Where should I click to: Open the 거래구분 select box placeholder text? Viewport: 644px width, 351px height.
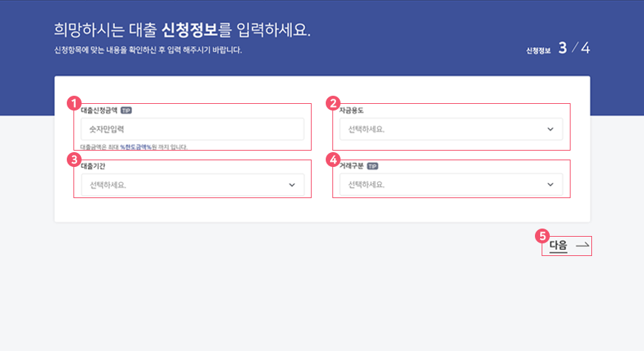(367, 185)
